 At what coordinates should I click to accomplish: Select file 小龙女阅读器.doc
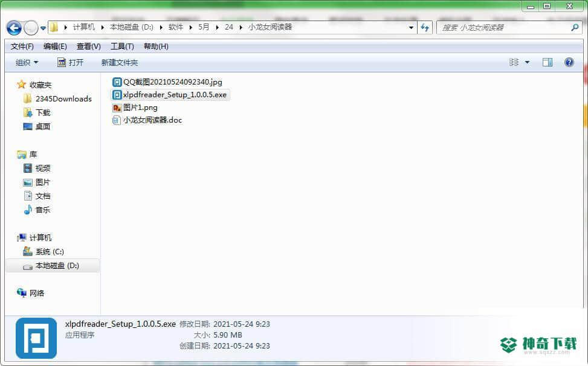point(152,120)
